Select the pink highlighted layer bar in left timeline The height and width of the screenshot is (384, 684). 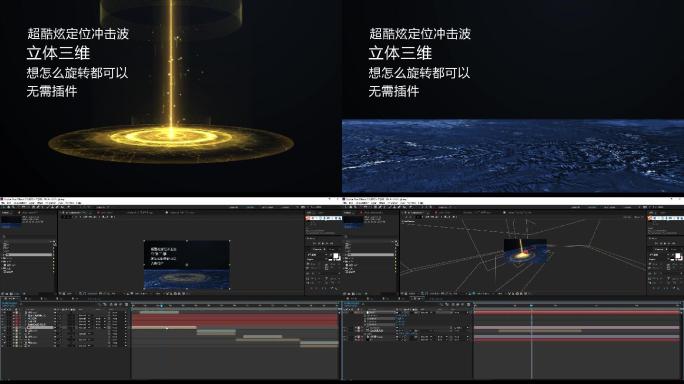164,327
